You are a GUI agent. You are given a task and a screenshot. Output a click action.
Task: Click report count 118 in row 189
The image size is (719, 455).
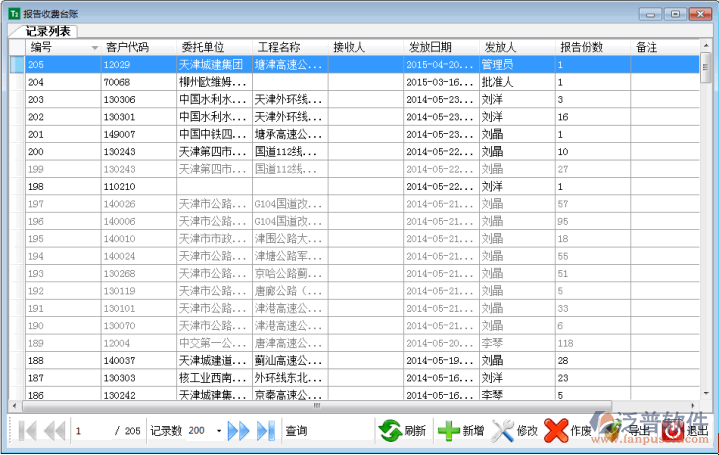(565, 344)
